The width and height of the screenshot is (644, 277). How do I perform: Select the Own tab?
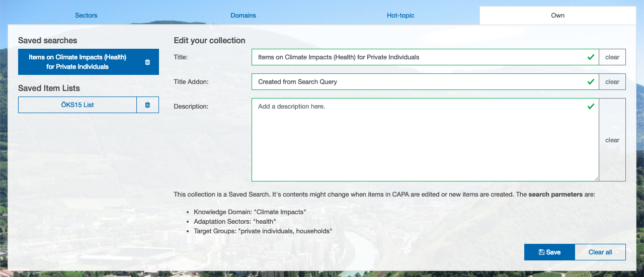coord(557,16)
